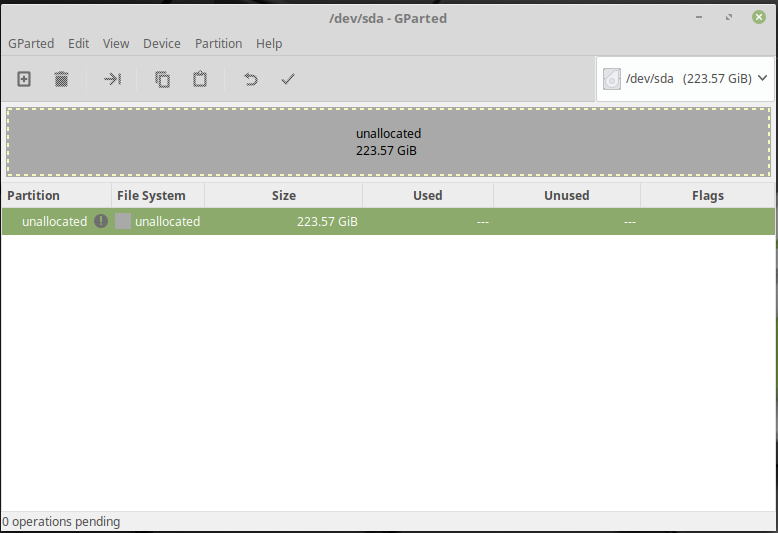This screenshot has height=533, width=778.
Task: Click the warning icon beside unallocated partition
Action: (x=101, y=221)
